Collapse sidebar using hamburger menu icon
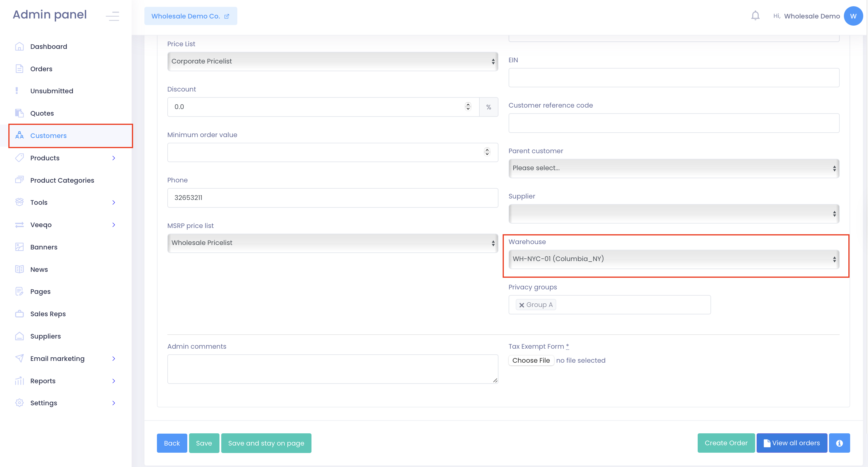Viewport: 868px width, 467px height. (112, 16)
